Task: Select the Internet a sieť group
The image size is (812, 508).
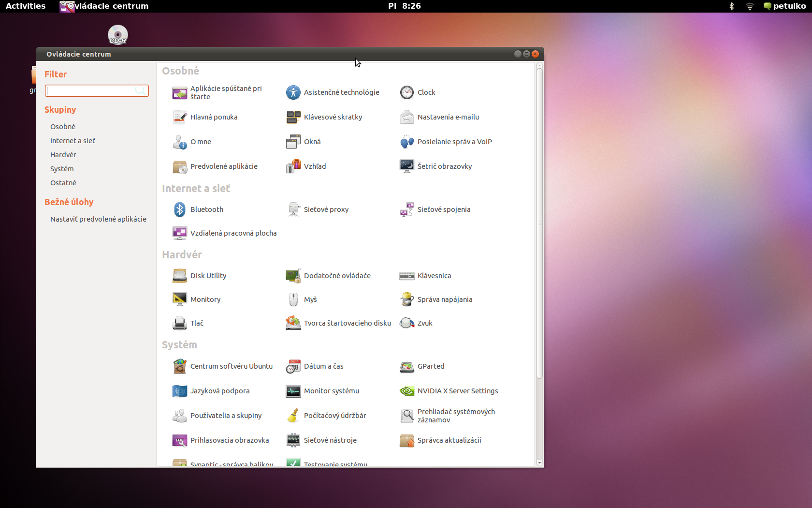Action: click(x=72, y=141)
